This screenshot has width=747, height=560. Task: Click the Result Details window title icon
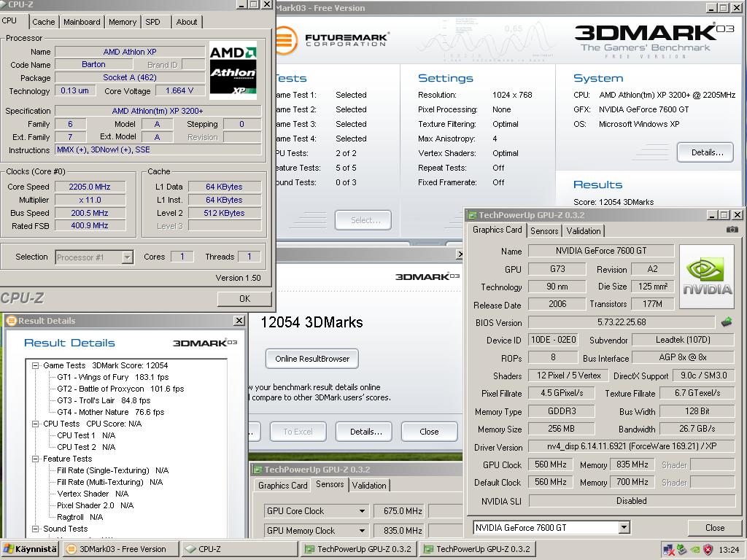pyautogui.click(x=12, y=321)
